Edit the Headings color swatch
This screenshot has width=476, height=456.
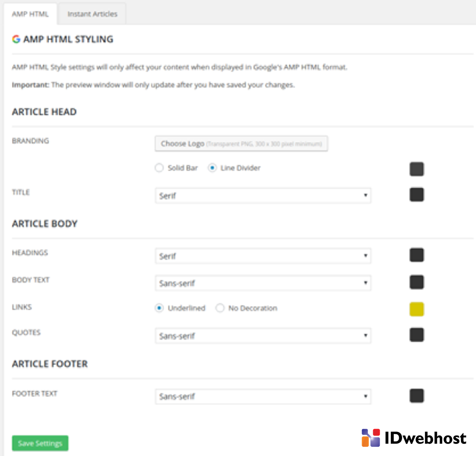click(416, 255)
